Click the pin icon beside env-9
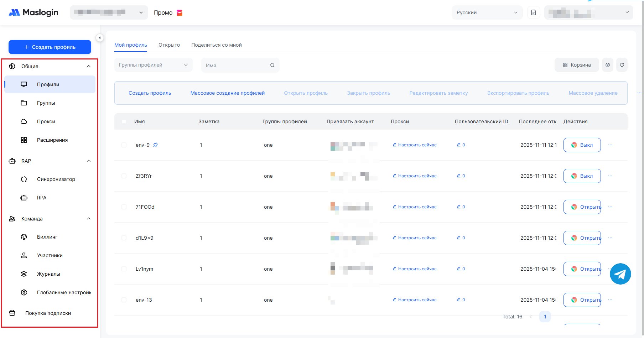The height and width of the screenshot is (338, 644). tap(155, 145)
